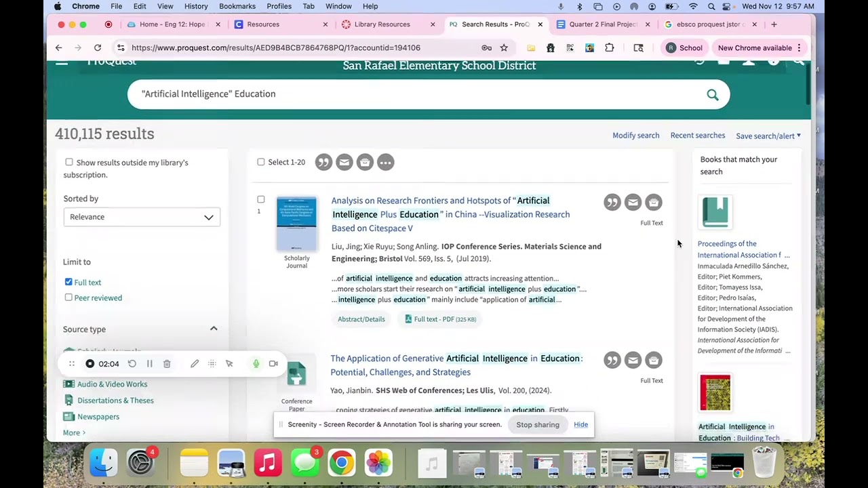
Task: Save the Application of Generative AI article
Action: click(654, 360)
